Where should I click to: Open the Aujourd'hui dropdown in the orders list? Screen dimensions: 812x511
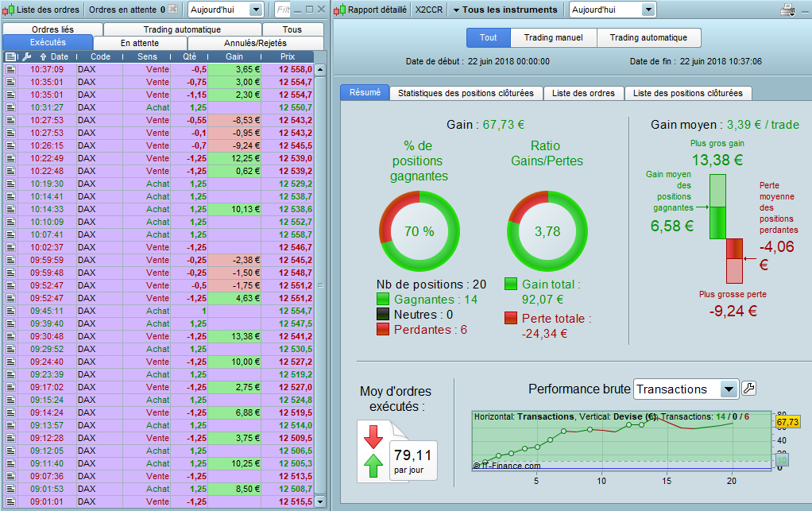point(226,10)
